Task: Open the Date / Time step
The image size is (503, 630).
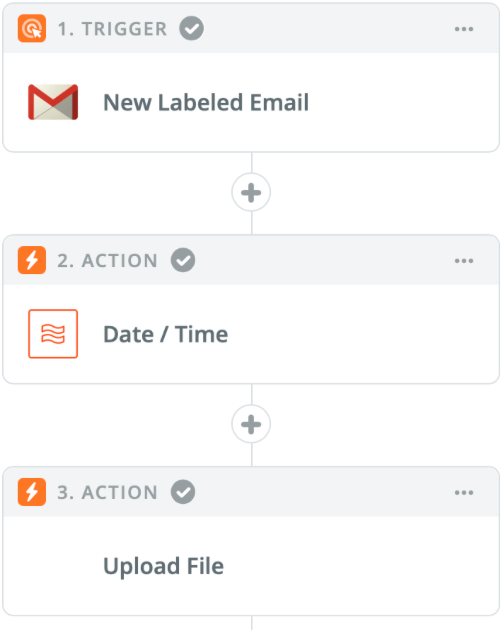Action: click(x=251, y=334)
